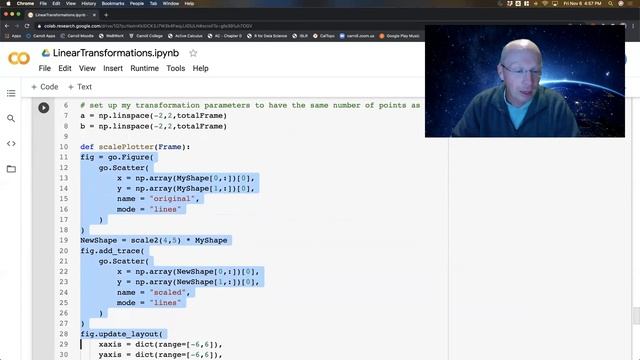This screenshot has width=640, height=360.
Task: Go forward in browser history
Action: click(17, 26)
